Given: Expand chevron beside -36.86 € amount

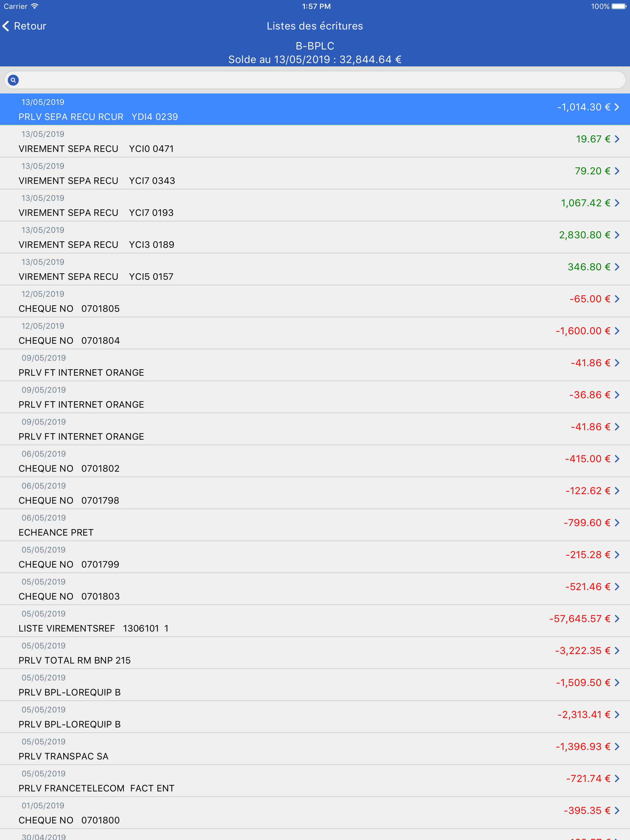Looking at the screenshot, I should click(x=617, y=395).
